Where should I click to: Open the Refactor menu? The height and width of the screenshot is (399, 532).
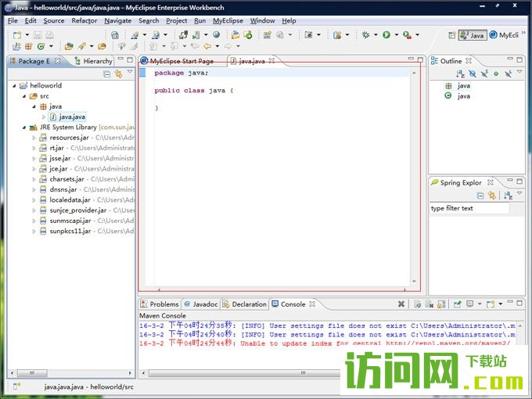[84, 20]
